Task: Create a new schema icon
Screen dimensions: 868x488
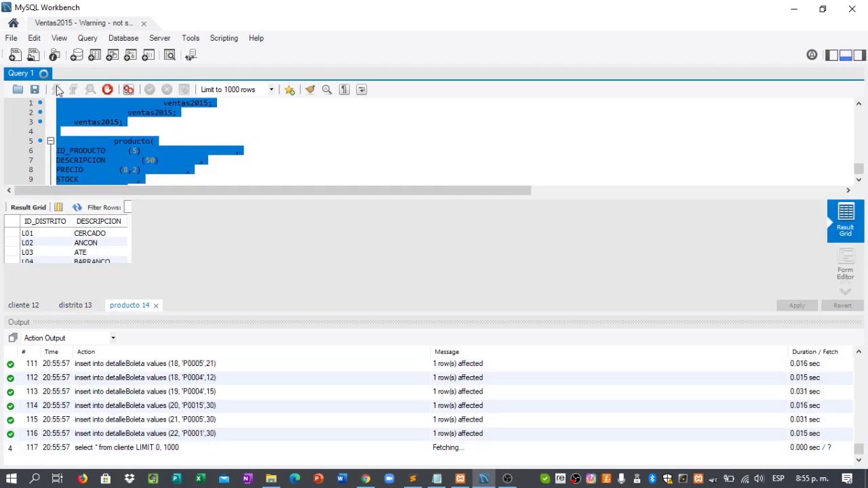Action: (77, 55)
